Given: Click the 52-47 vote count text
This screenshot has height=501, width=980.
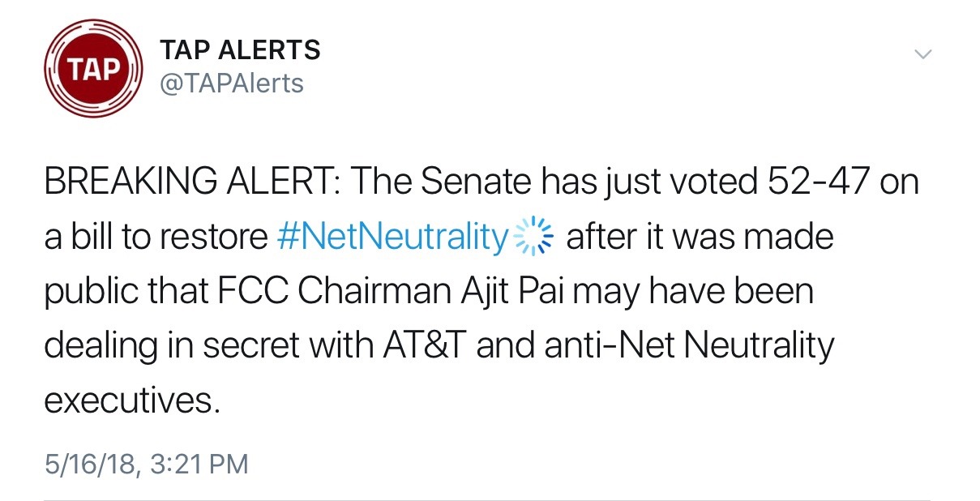Looking at the screenshot, I should click(x=819, y=182).
